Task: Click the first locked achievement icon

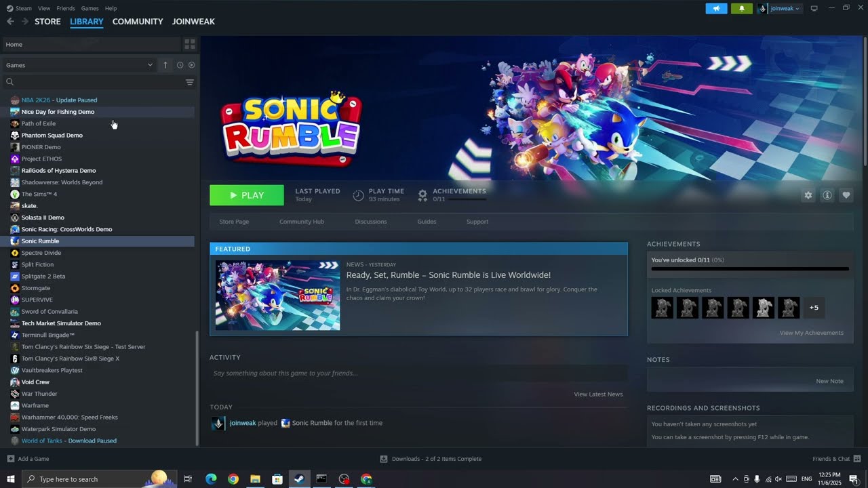Action: click(x=662, y=308)
